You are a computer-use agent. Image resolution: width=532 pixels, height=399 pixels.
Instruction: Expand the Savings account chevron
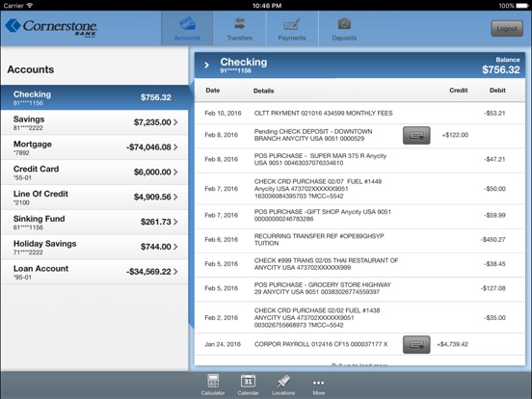click(175, 122)
